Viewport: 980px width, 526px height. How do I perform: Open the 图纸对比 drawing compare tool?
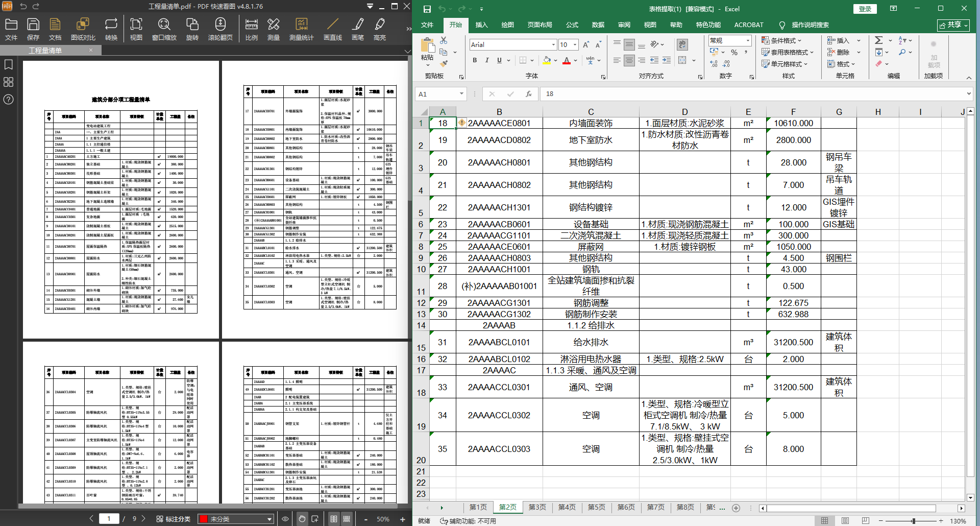[x=83, y=29]
